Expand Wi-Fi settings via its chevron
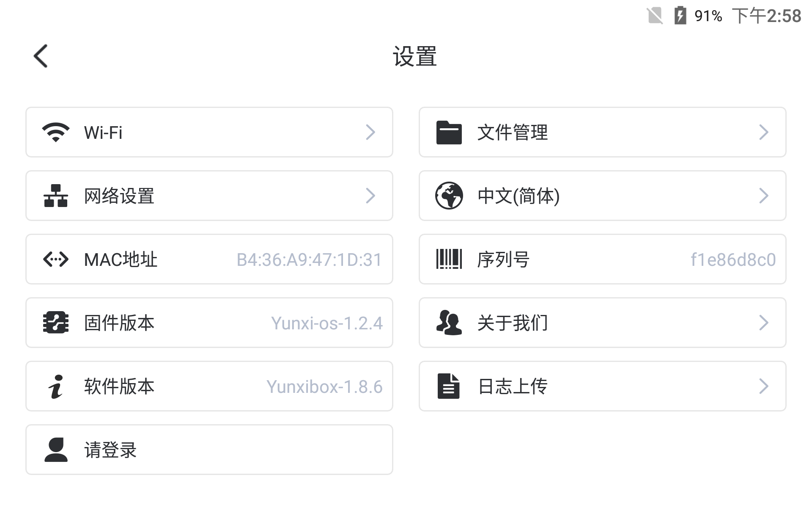This screenshot has width=812, height=508. (370, 133)
